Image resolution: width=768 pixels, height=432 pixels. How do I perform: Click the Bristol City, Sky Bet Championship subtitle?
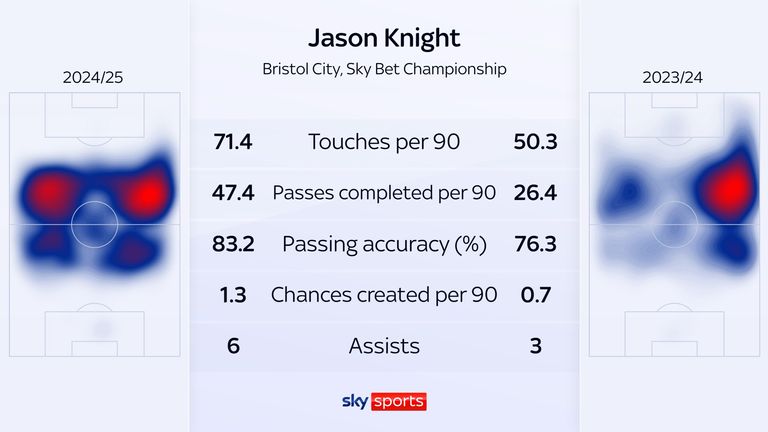[x=384, y=69]
